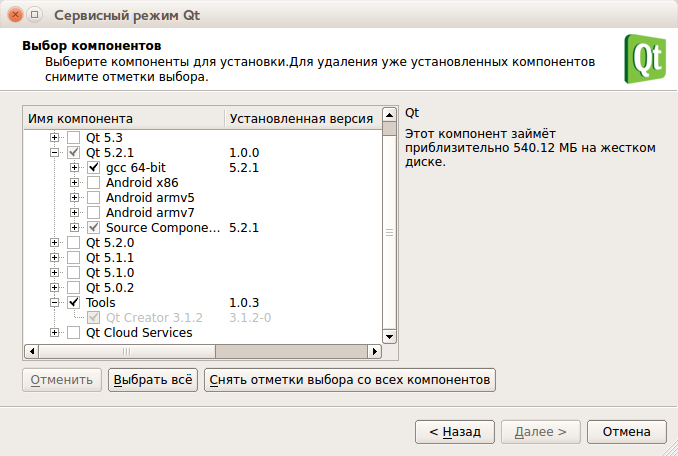Click the 'Далее >' button
Screen dimensions: 678x456
click(x=540, y=432)
